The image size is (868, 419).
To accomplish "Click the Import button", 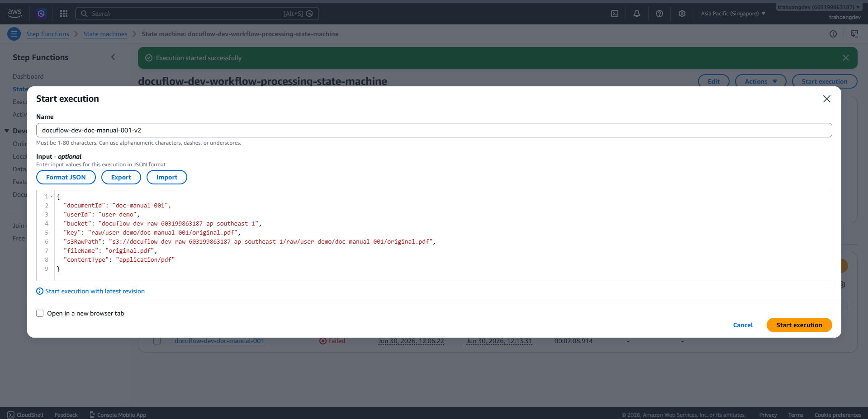I will [167, 177].
